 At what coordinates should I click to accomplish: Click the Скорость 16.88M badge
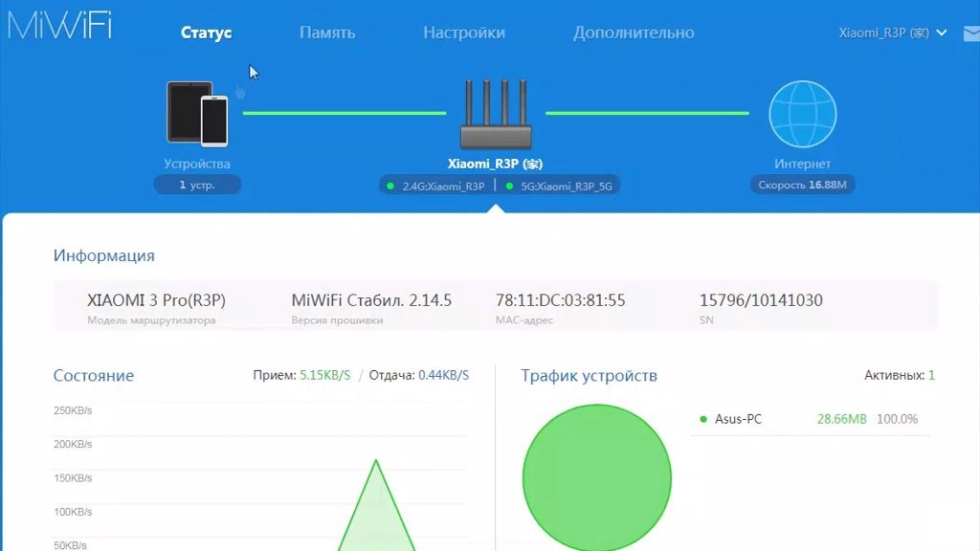pyautogui.click(x=803, y=185)
